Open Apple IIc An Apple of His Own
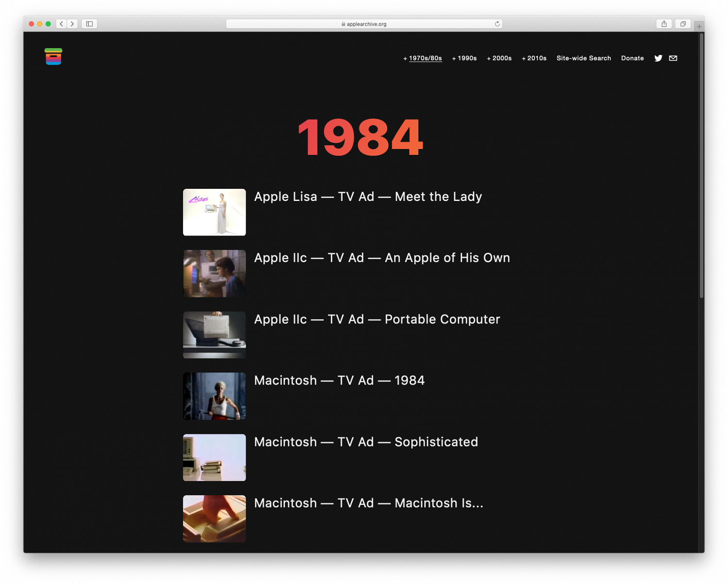728x584 pixels. (382, 258)
